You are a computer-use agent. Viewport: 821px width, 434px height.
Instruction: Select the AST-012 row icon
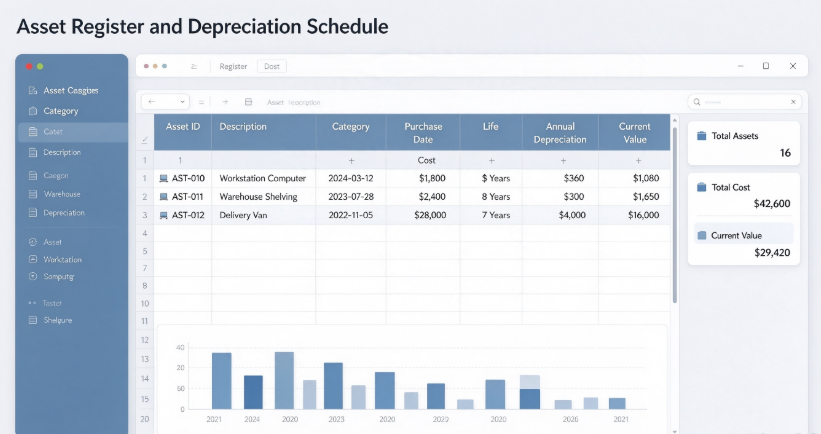[x=163, y=215]
